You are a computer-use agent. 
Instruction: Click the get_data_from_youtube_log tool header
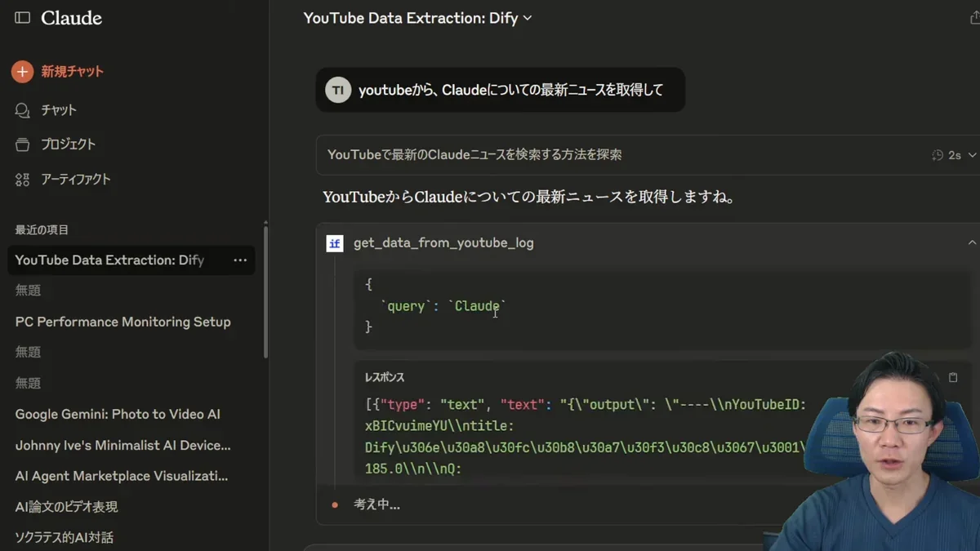pos(443,243)
